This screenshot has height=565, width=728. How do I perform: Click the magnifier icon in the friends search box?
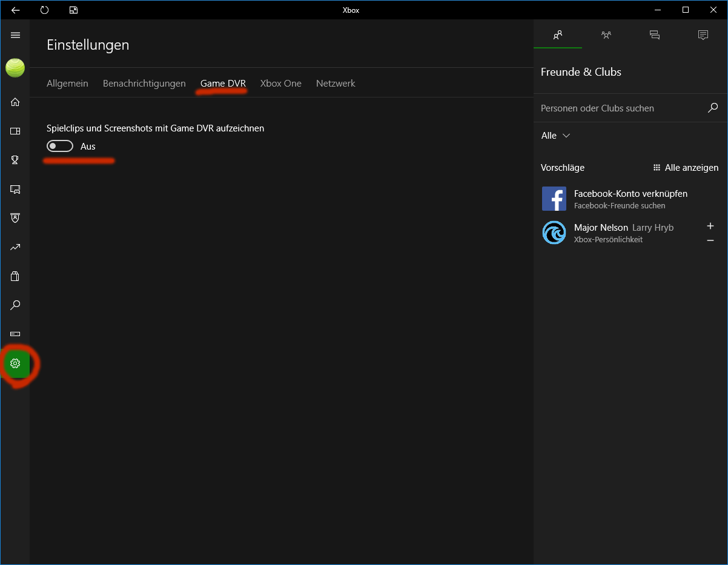(713, 108)
